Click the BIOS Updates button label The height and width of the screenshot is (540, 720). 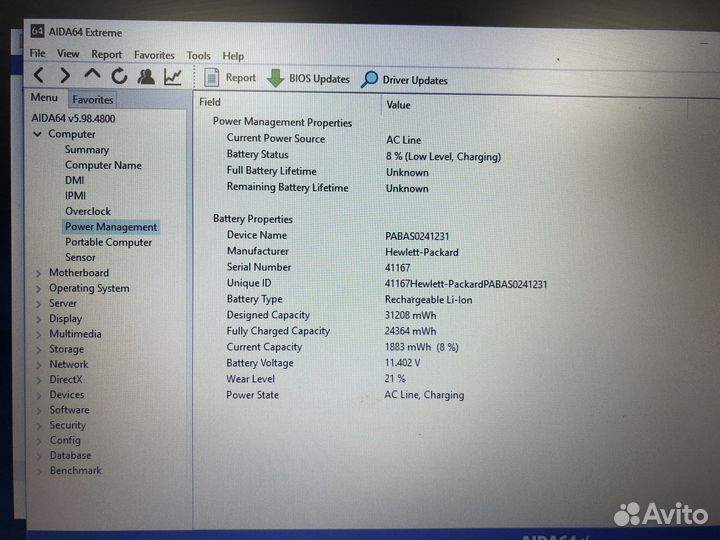[319, 79]
